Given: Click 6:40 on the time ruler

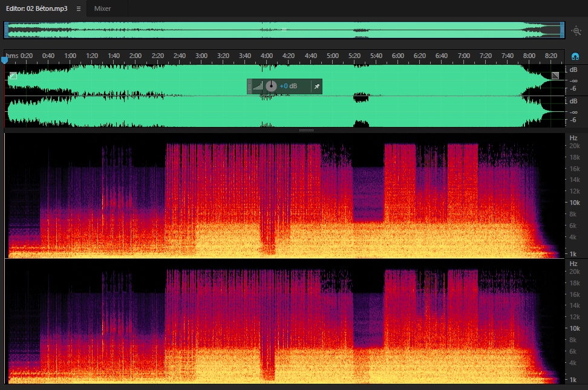Looking at the screenshot, I should coord(442,56).
